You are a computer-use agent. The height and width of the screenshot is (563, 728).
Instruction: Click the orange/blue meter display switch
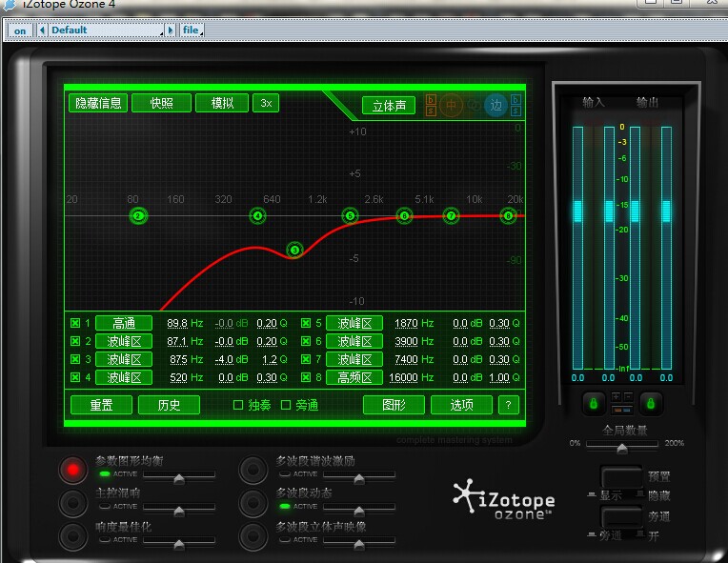point(621,410)
